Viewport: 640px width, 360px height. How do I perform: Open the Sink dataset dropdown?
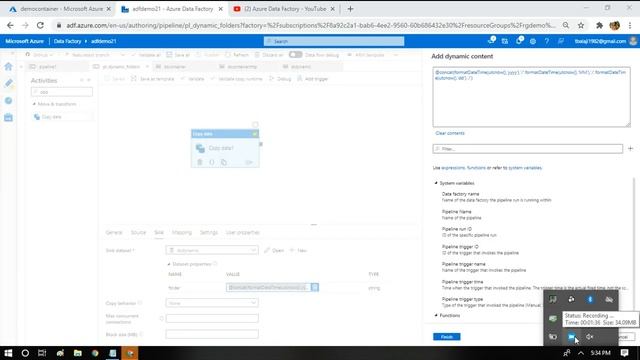coord(212,250)
